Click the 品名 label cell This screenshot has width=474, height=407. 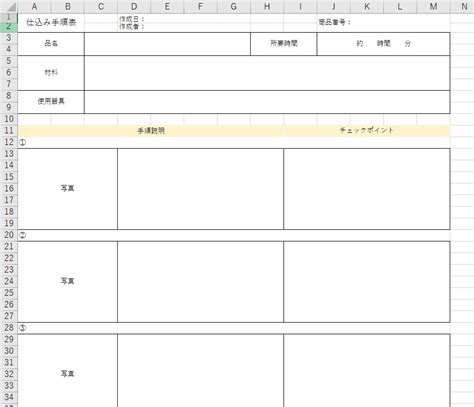coord(51,44)
